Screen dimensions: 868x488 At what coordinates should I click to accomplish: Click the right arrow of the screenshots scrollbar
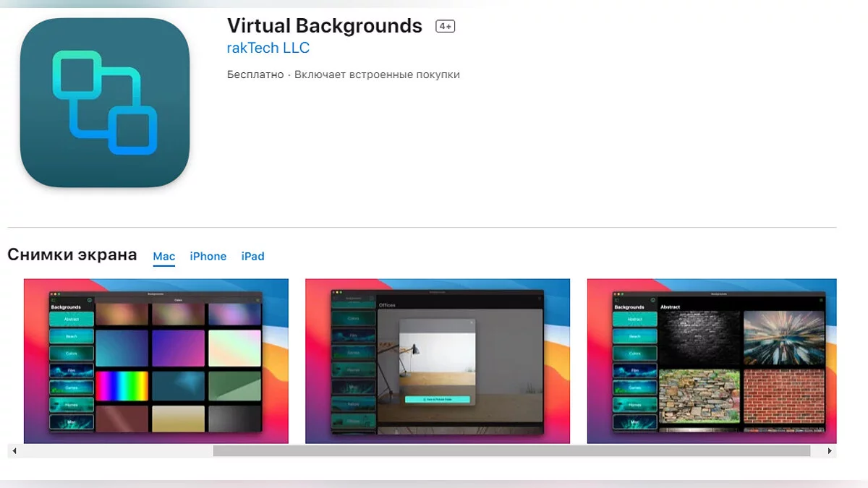[830, 451]
